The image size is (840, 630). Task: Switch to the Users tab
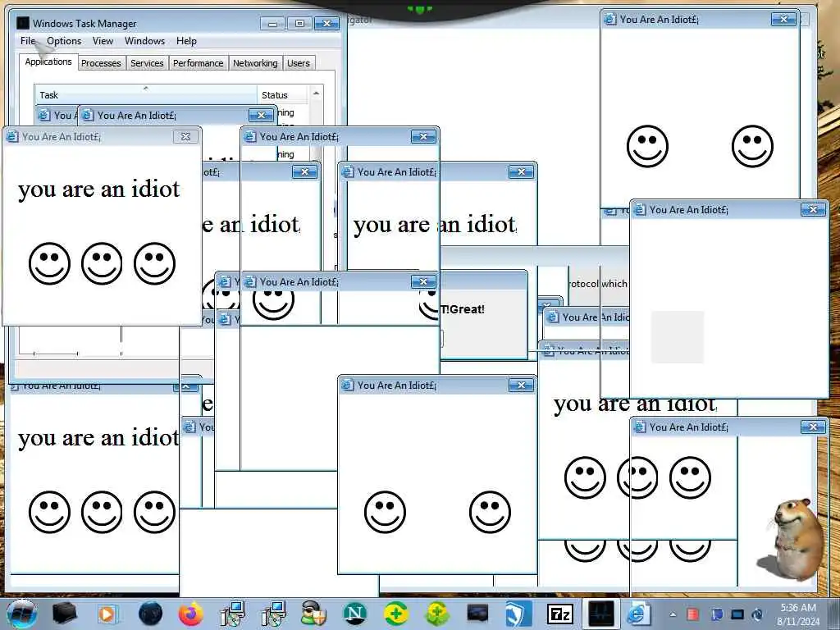(298, 63)
